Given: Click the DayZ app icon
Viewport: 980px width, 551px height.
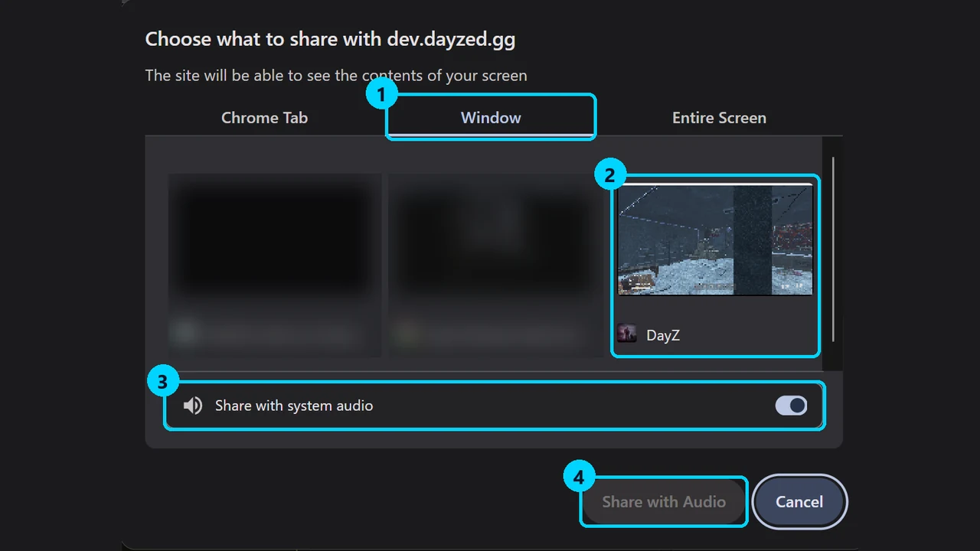Looking at the screenshot, I should [627, 334].
